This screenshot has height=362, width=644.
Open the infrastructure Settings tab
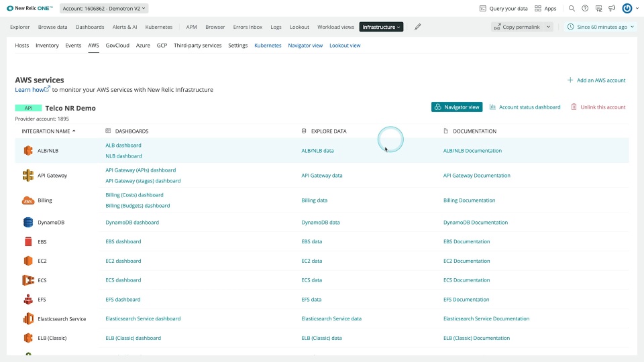(237, 45)
